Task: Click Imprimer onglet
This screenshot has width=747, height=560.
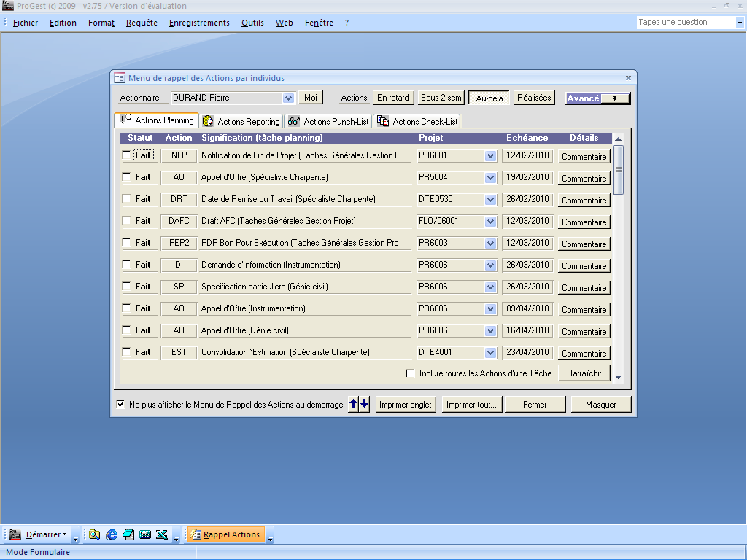Action: [x=406, y=405]
